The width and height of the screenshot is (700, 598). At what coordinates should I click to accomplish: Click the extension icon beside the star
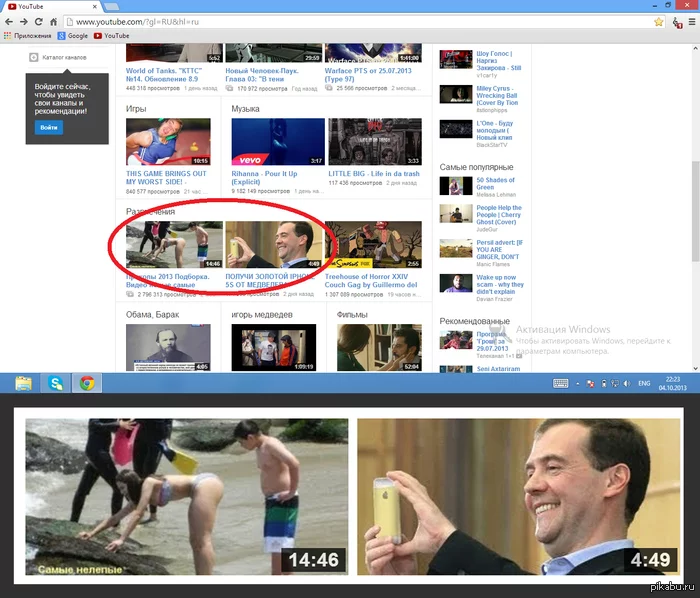click(x=677, y=22)
